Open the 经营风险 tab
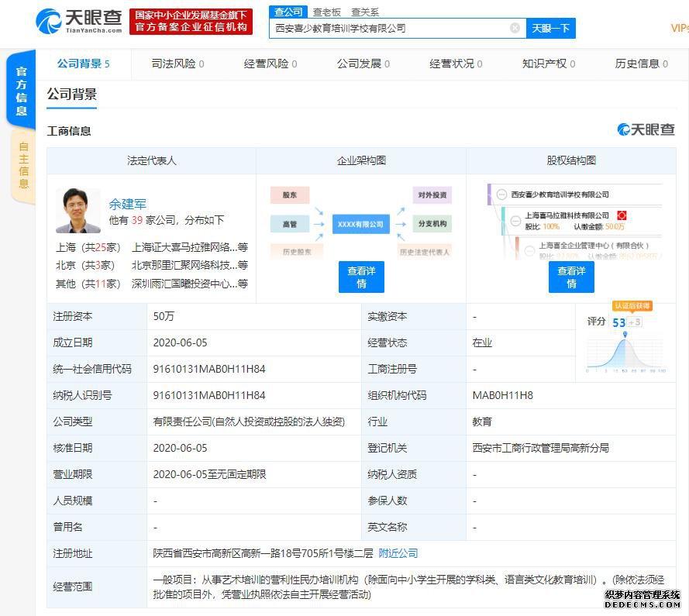 click(270, 64)
